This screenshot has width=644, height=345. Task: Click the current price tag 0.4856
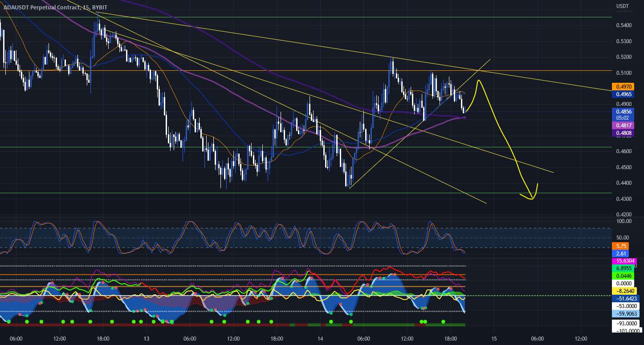click(x=624, y=111)
